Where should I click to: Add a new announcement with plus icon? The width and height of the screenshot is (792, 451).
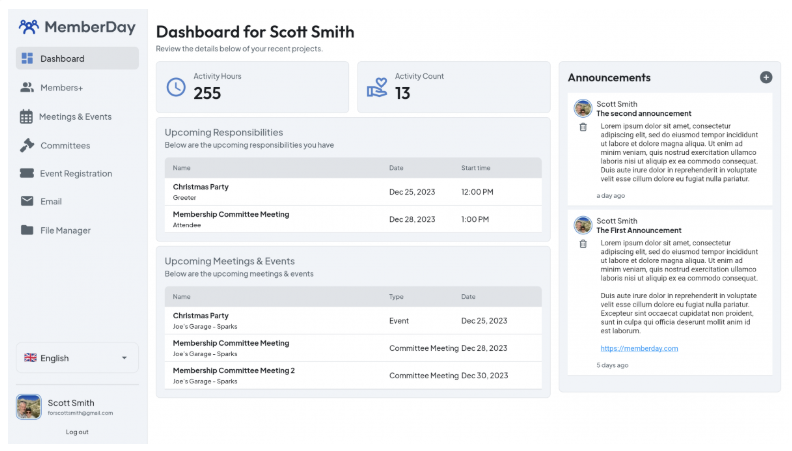click(766, 77)
